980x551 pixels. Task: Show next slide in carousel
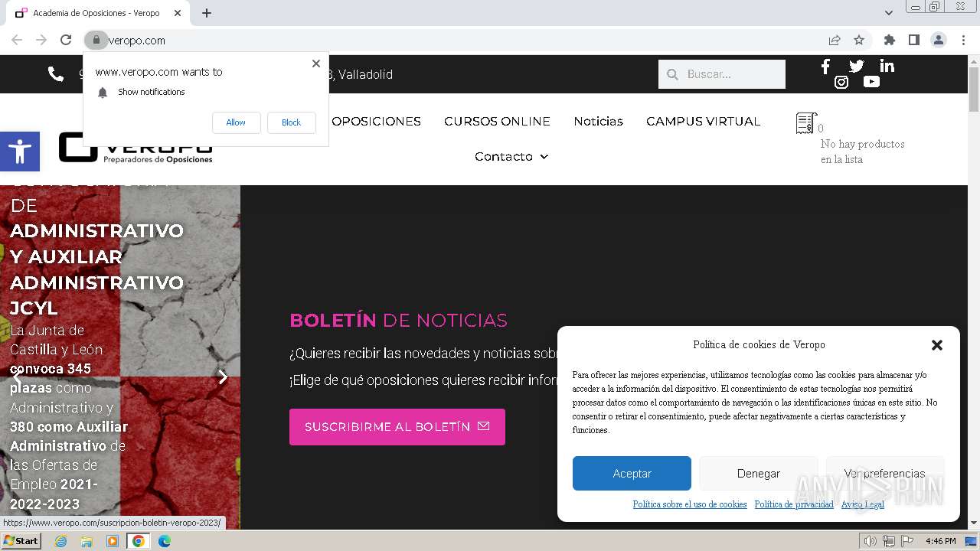pyautogui.click(x=223, y=377)
